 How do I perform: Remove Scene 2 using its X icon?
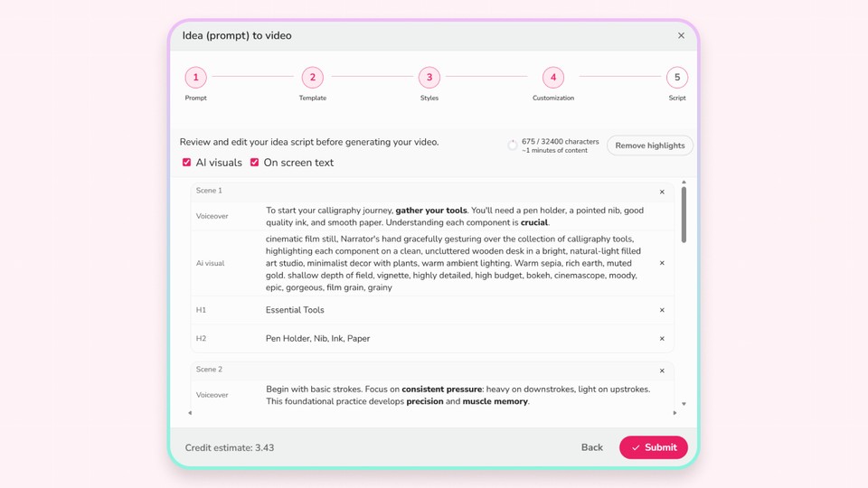click(x=662, y=371)
